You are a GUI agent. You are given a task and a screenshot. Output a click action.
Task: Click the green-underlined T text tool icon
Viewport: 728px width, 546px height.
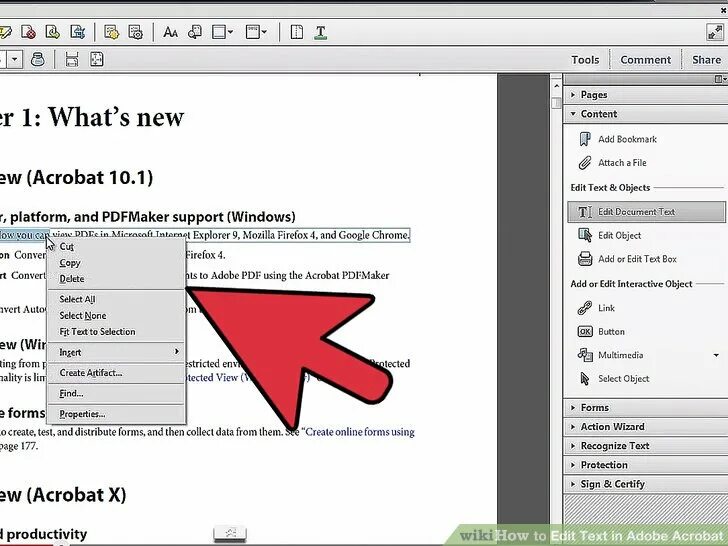(x=320, y=32)
